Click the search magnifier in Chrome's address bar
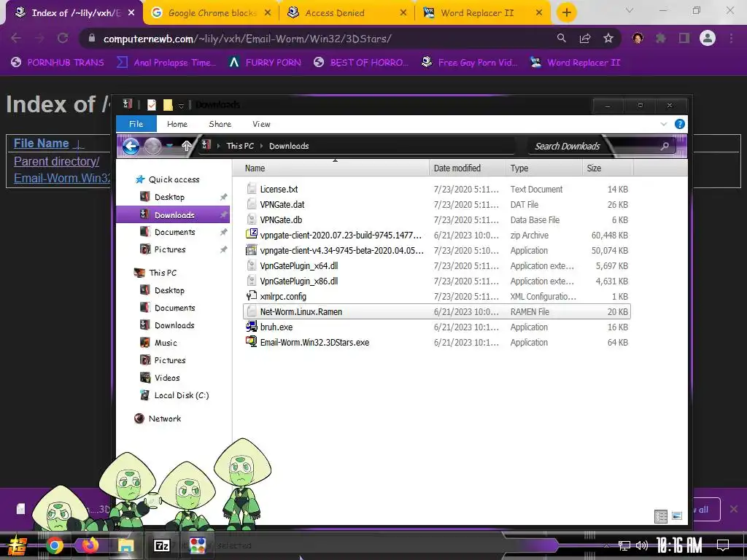This screenshot has width=747, height=560. pyautogui.click(x=562, y=39)
